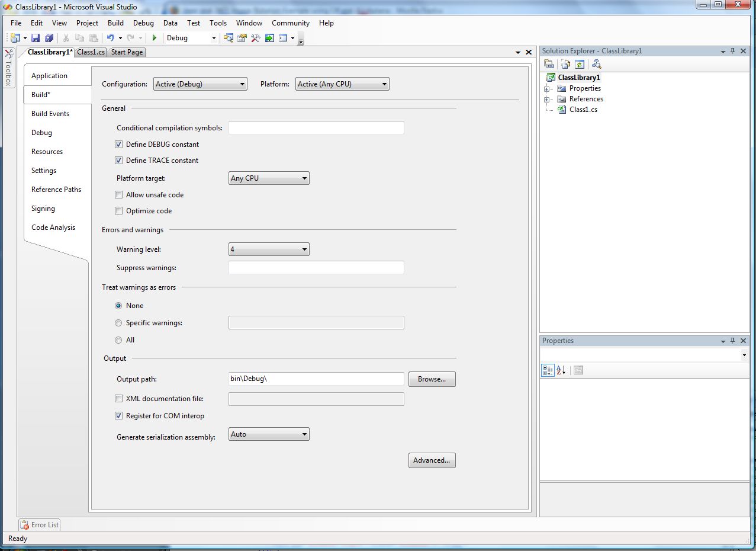Click the Output path text field
The image size is (756, 551).
tap(316, 379)
